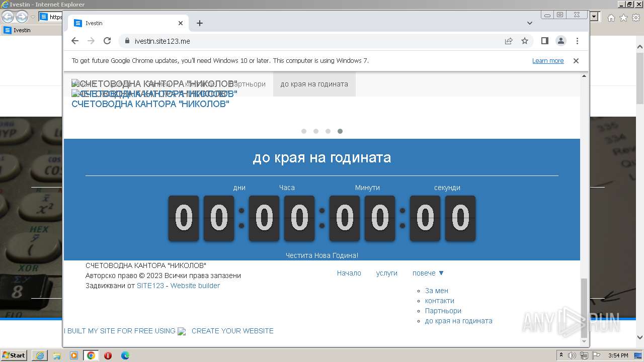Open 'до края на годината' footer link

459,321
